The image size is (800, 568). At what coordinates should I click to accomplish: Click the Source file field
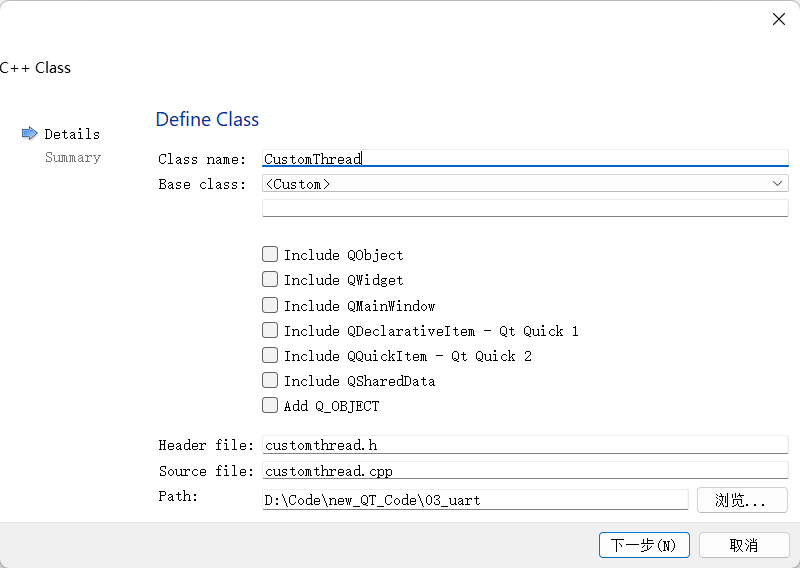525,470
